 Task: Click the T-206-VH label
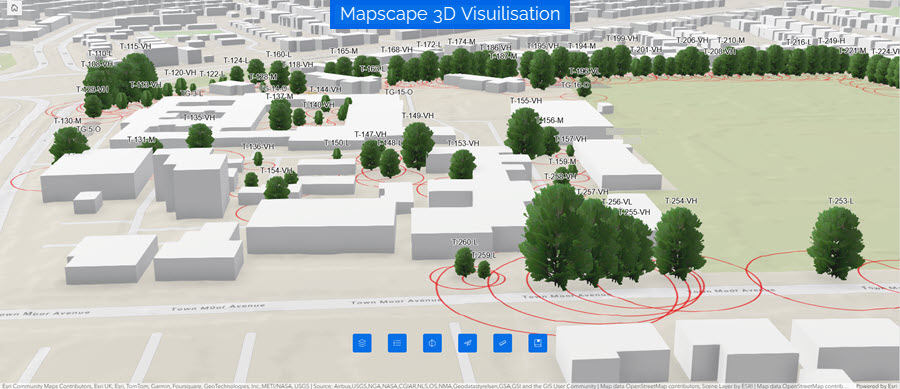tap(693, 40)
